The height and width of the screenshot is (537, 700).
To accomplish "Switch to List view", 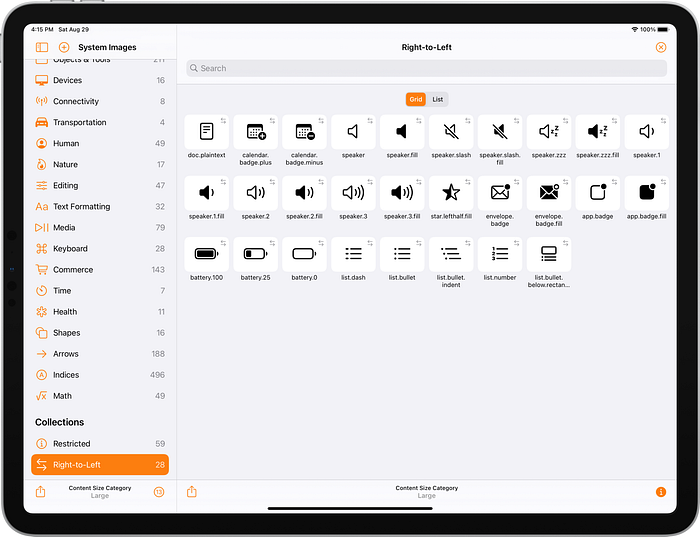I will click(x=438, y=99).
